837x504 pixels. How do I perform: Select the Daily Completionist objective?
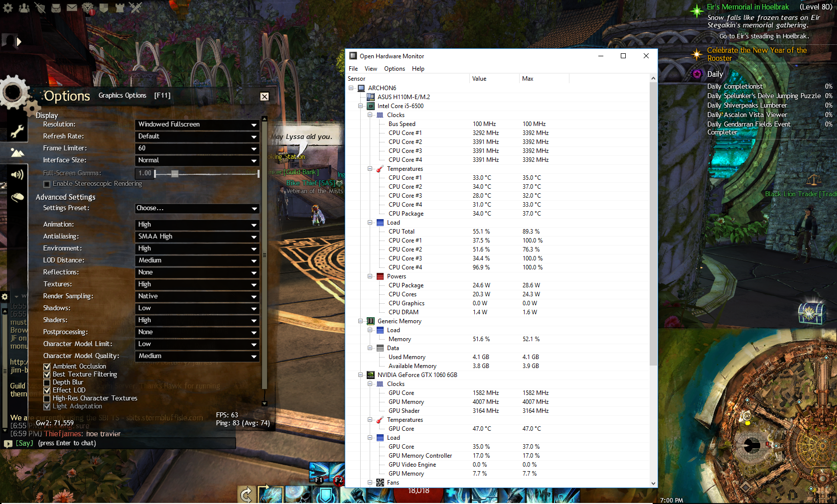735,87
